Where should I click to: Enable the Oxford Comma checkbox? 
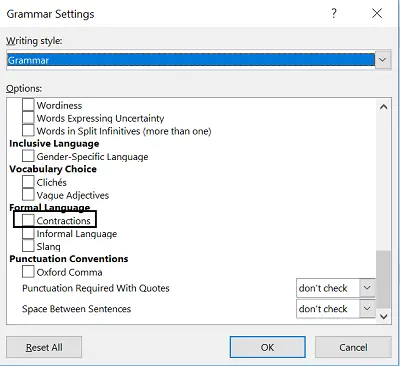28,272
